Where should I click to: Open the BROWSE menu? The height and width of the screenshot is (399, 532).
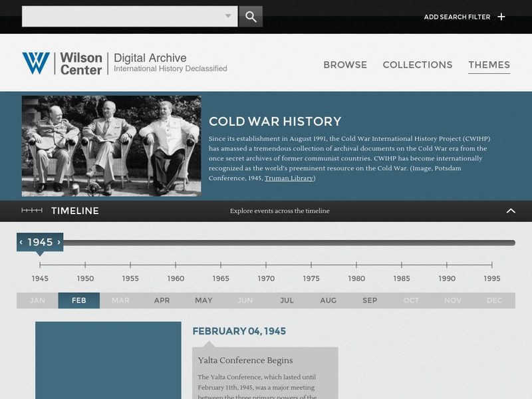(345, 65)
